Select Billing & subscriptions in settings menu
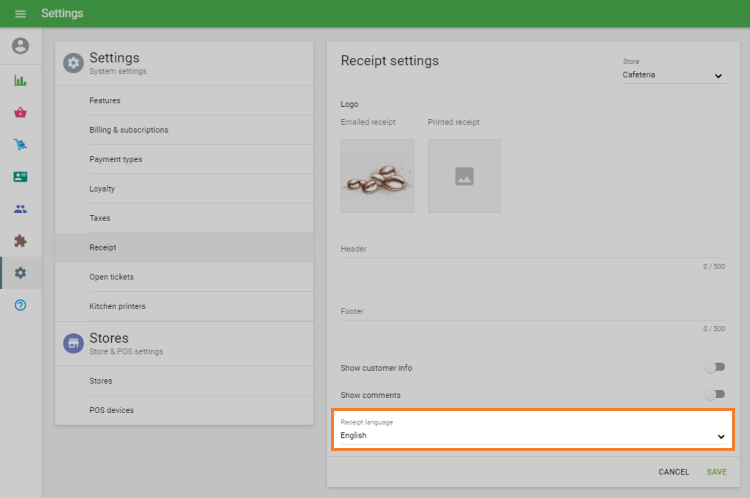This screenshot has width=750, height=498. click(129, 130)
